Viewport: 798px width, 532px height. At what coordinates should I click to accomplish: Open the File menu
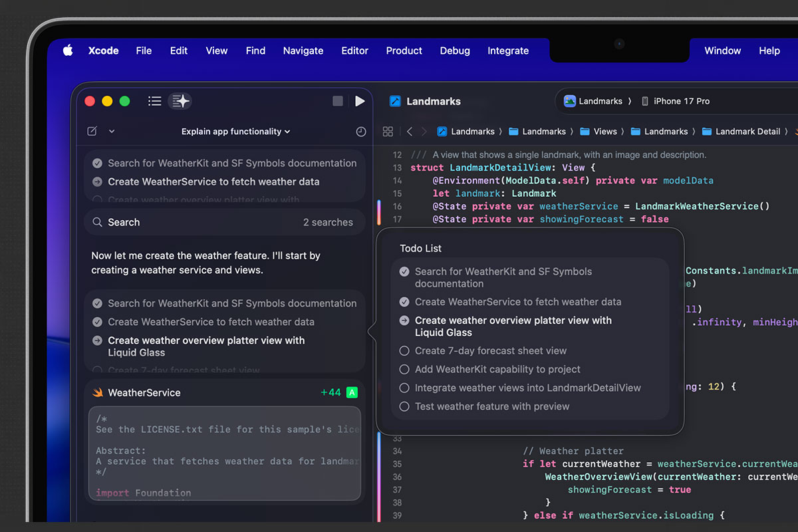point(144,51)
